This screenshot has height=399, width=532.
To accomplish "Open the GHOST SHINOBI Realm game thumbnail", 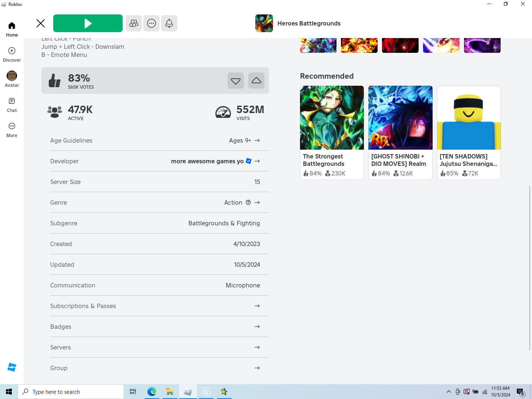I will pyautogui.click(x=400, y=118).
